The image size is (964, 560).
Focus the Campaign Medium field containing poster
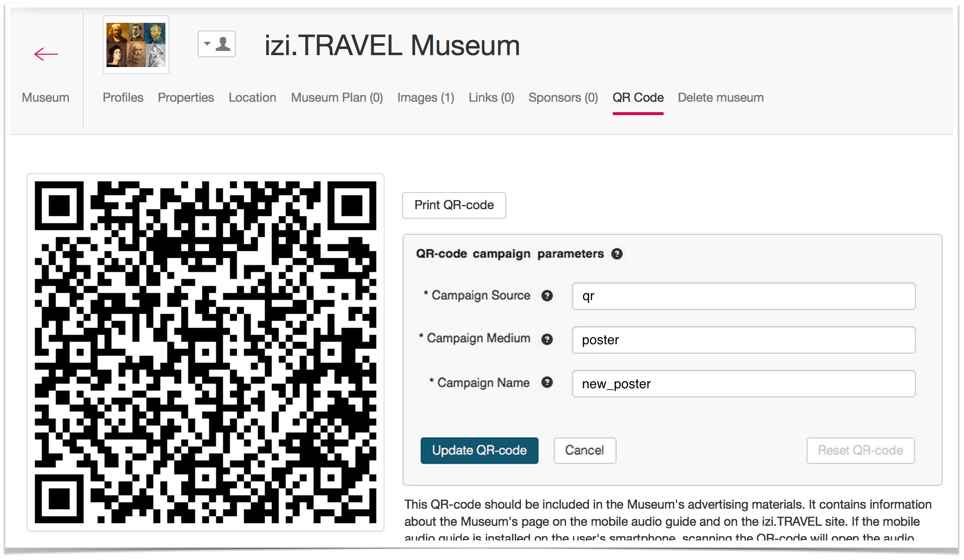(x=743, y=340)
